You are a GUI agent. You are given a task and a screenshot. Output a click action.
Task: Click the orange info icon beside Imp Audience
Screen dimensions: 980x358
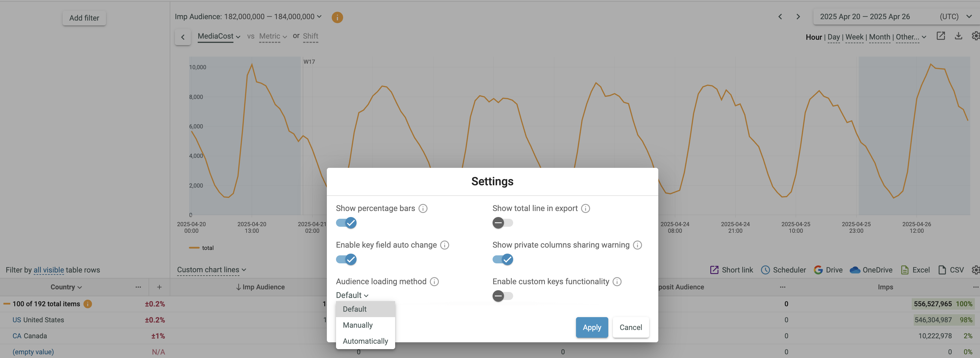[337, 17]
